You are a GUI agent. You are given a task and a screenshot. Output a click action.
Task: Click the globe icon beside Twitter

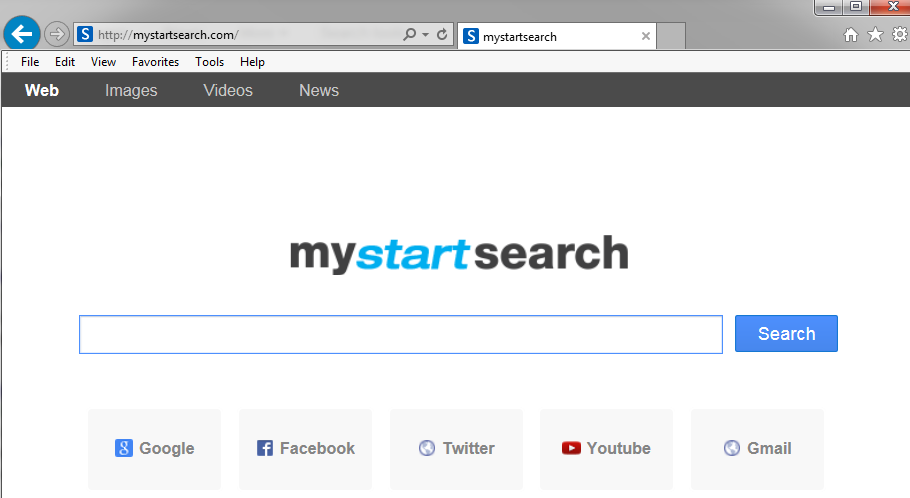click(x=427, y=448)
